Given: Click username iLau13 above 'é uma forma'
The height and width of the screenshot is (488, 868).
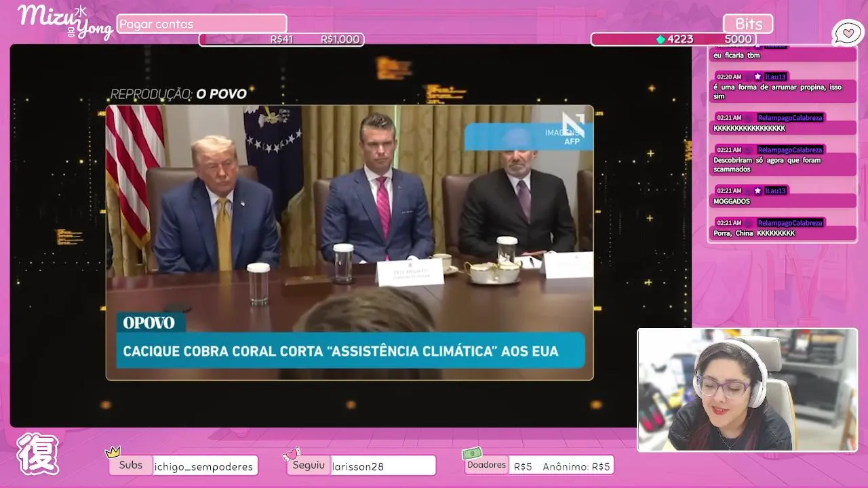Looking at the screenshot, I should (775, 77).
